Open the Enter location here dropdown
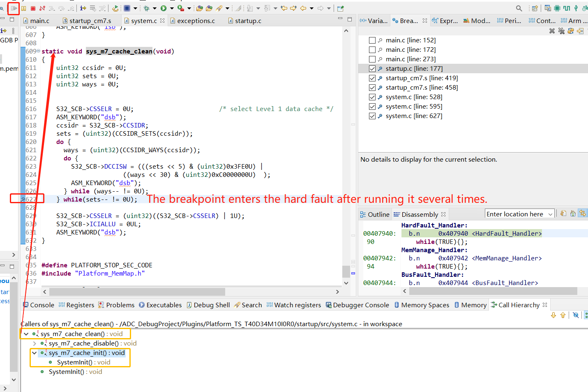The image size is (588, 392). (x=550, y=214)
